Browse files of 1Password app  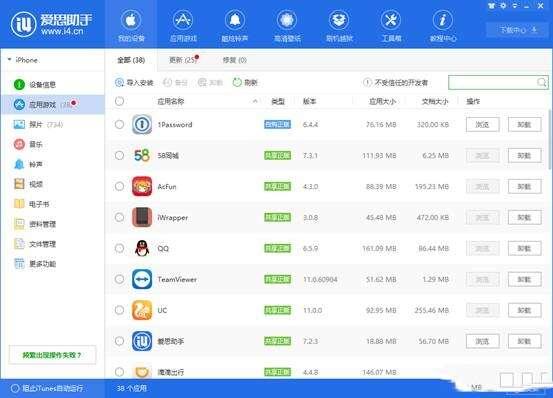click(482, 124)
